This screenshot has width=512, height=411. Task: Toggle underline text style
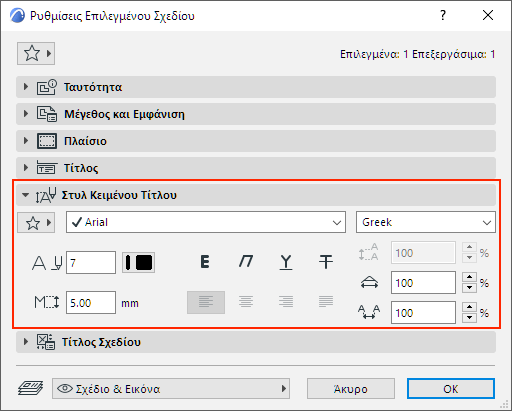click(x=286, y=262)
